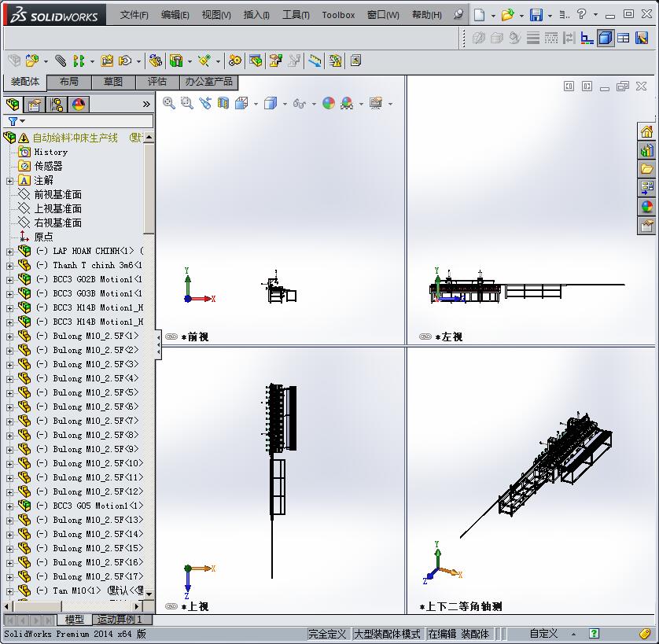
Task: Open the Display Style dropdown arrow
Action: (x=285, y=104)
